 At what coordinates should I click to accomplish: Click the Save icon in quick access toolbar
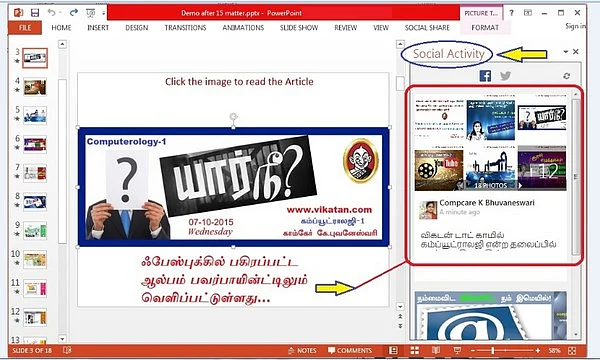point(35,13)
